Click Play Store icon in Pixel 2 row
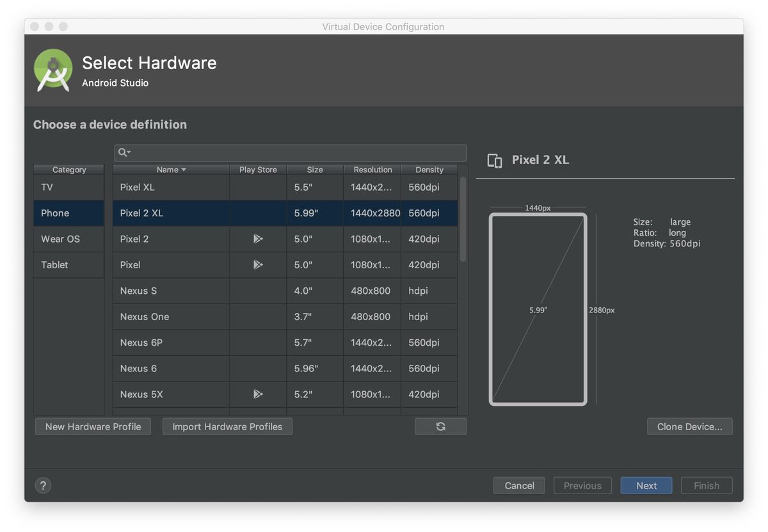This screenshot has height=532, width=768. pyautogui.click(x=258, y=239)
